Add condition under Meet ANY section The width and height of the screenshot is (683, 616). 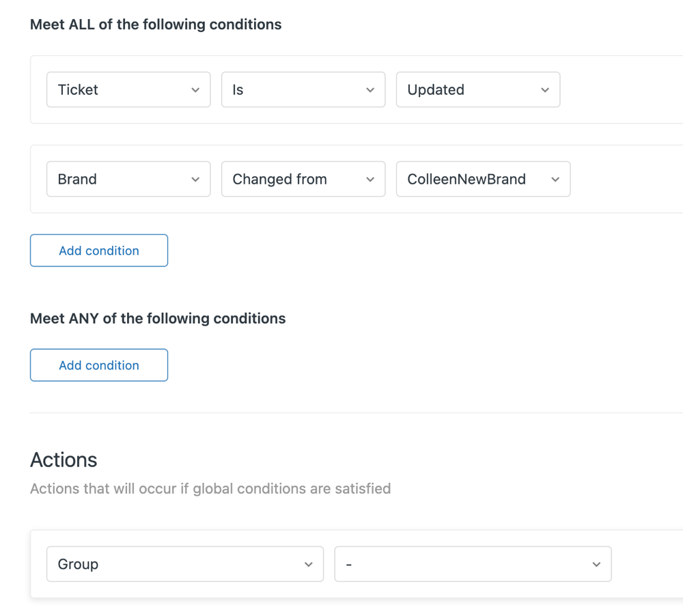pos(99,365)
